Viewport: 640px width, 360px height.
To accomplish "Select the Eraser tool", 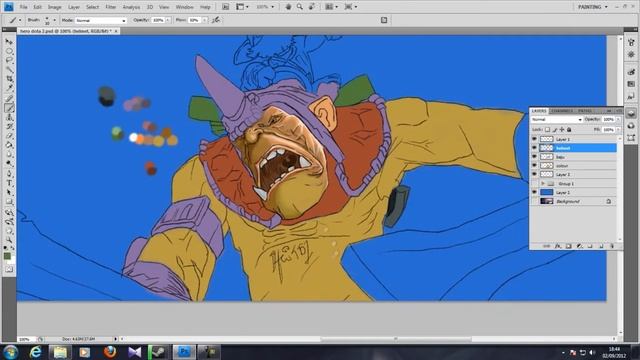I will coord(9,136).
